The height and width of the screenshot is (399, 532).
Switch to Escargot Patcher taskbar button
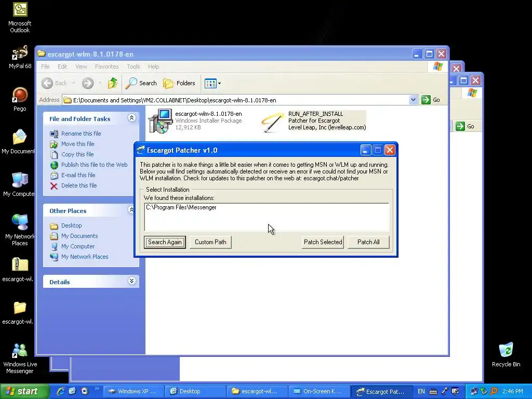click(381, 391)
